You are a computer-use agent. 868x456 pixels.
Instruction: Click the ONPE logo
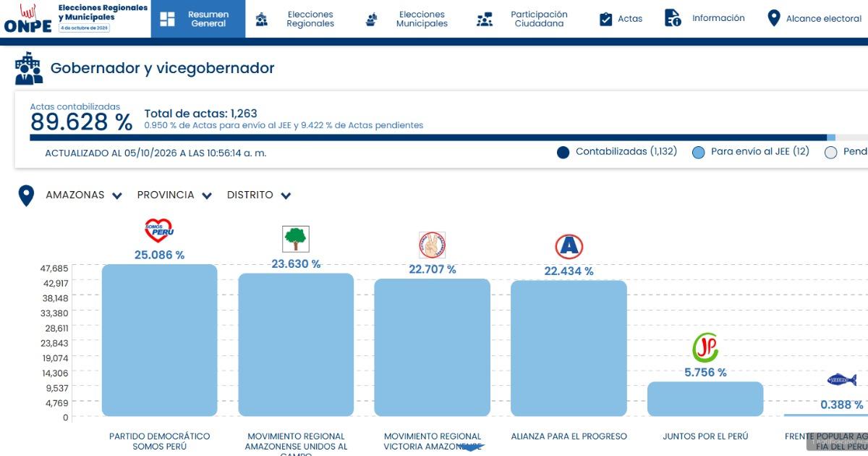click(27, 19)
